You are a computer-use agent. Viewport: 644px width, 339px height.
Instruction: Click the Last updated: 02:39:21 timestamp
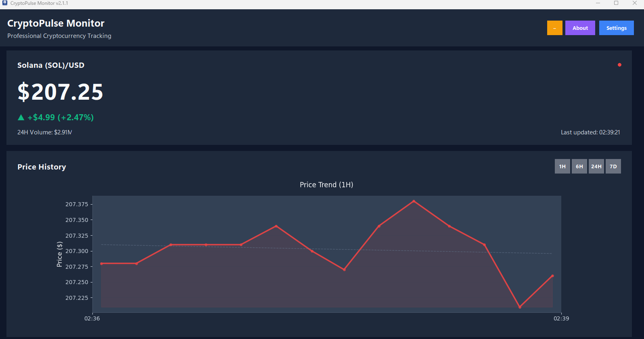tap(590, 132)
